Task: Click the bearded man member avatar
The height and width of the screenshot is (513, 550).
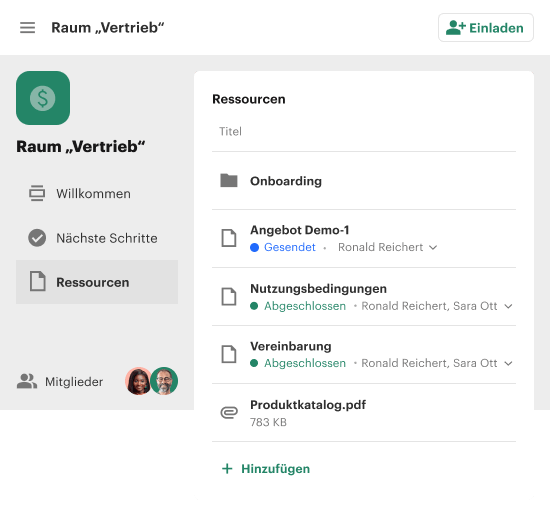Action: (x=164, y=381)
